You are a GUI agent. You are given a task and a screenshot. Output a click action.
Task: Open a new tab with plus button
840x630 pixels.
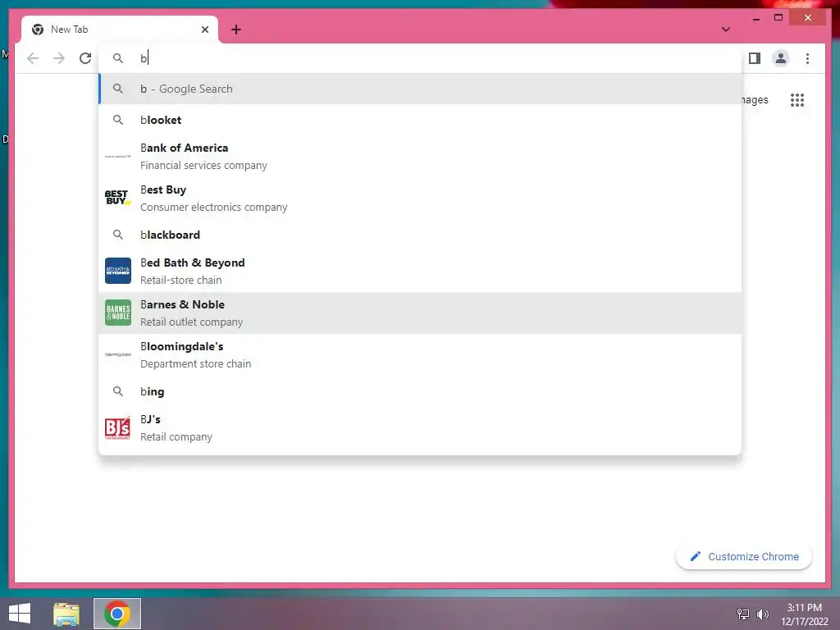pos(236,30)
